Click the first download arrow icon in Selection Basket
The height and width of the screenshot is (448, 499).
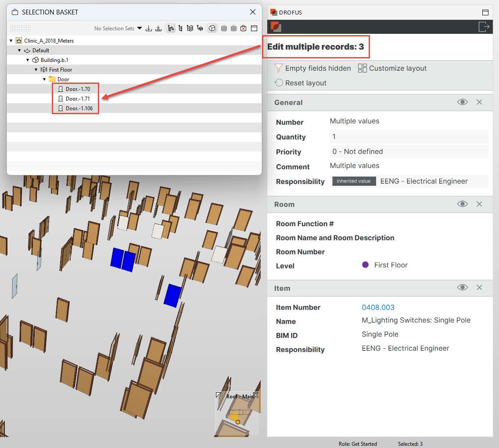pos(149,29)
